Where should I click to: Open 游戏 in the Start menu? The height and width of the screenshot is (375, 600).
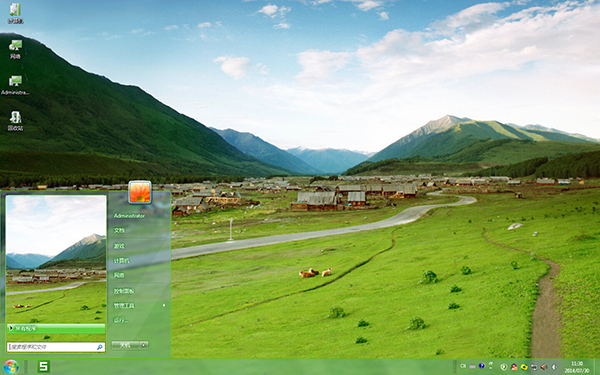pos(119,246)
